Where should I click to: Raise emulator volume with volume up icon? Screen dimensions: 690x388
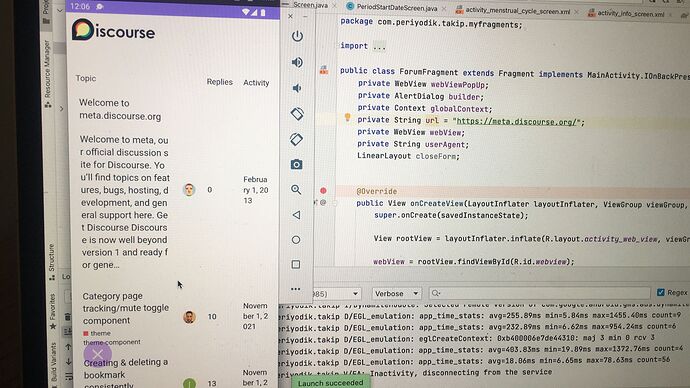[297, 62]
